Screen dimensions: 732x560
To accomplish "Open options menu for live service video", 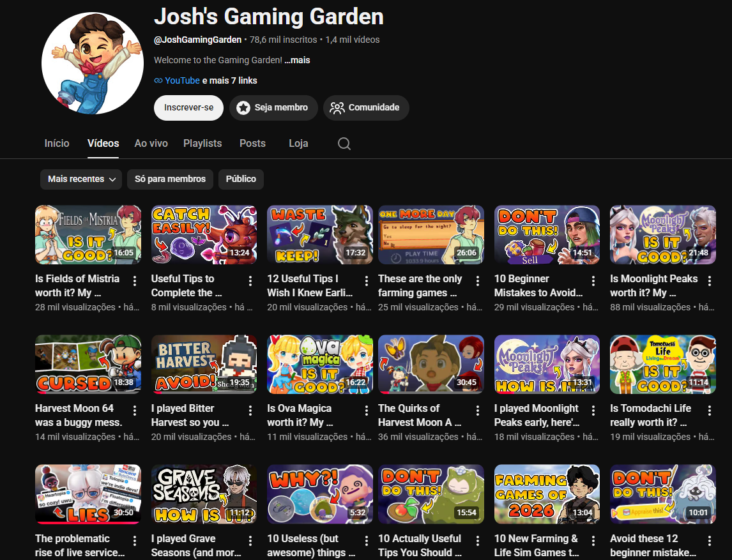I will click(134, 540).
